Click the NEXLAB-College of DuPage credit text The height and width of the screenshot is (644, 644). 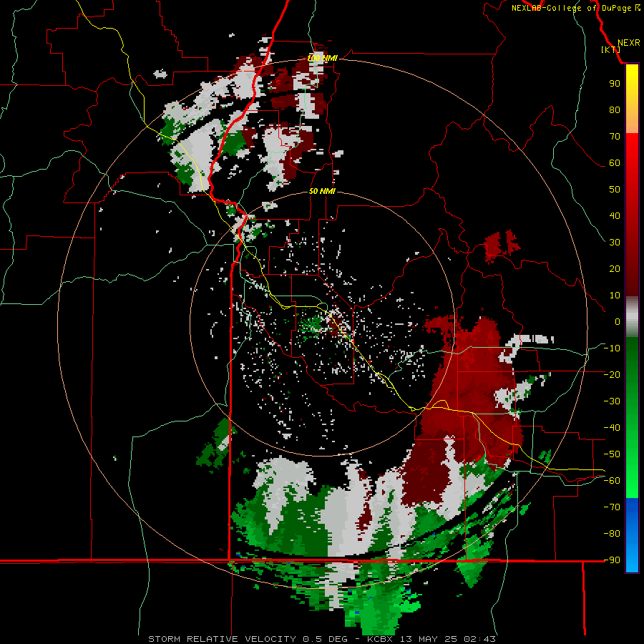[x=575, y=8]
